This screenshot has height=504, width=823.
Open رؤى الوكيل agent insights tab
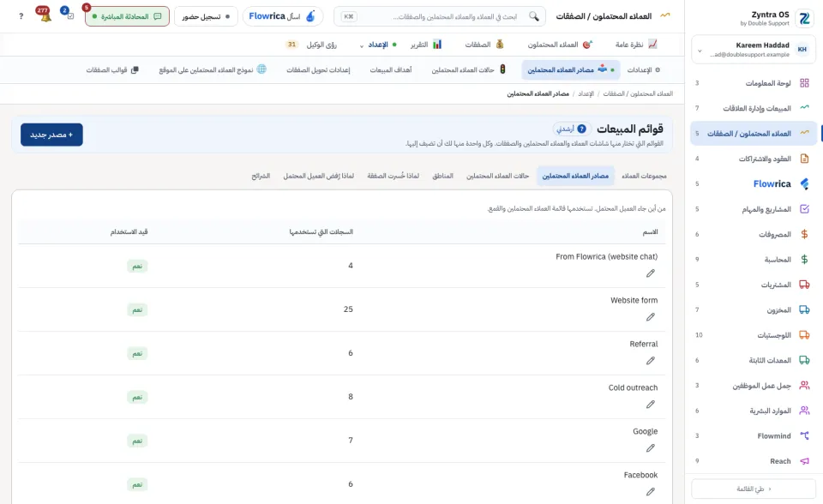[312, 45]
